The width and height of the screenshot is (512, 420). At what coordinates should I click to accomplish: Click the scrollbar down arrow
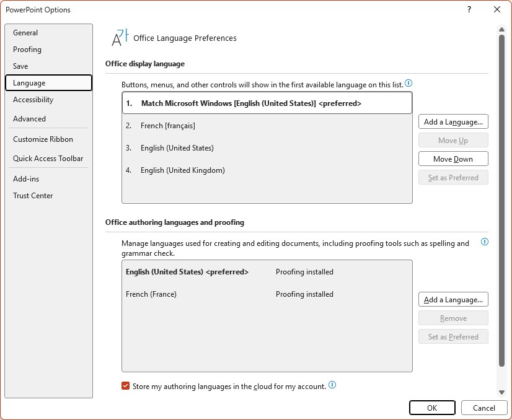pos(501,392)
